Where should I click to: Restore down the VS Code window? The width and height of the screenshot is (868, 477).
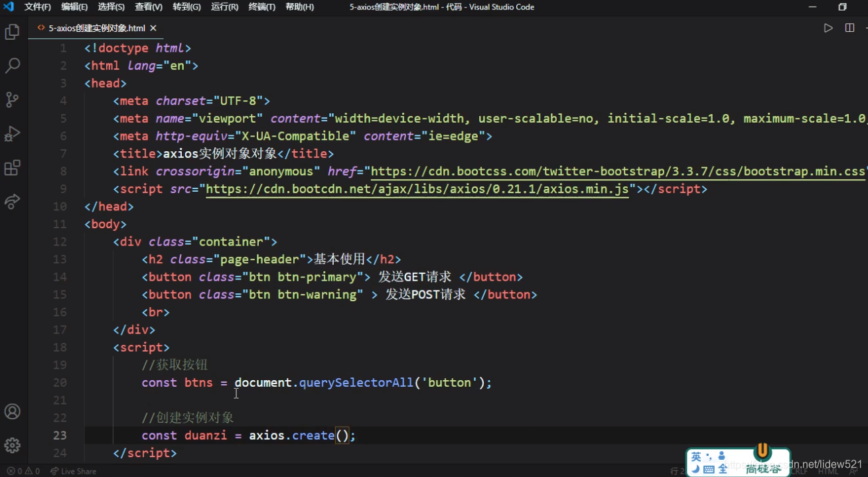[842, 7]
